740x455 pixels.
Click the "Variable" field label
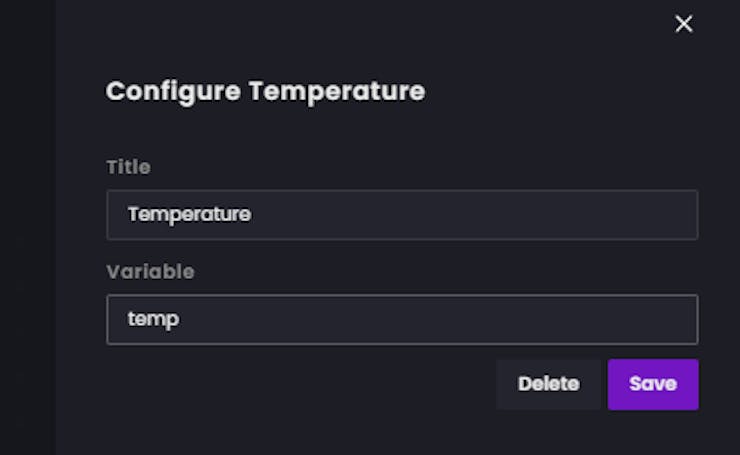click(150, 271)
